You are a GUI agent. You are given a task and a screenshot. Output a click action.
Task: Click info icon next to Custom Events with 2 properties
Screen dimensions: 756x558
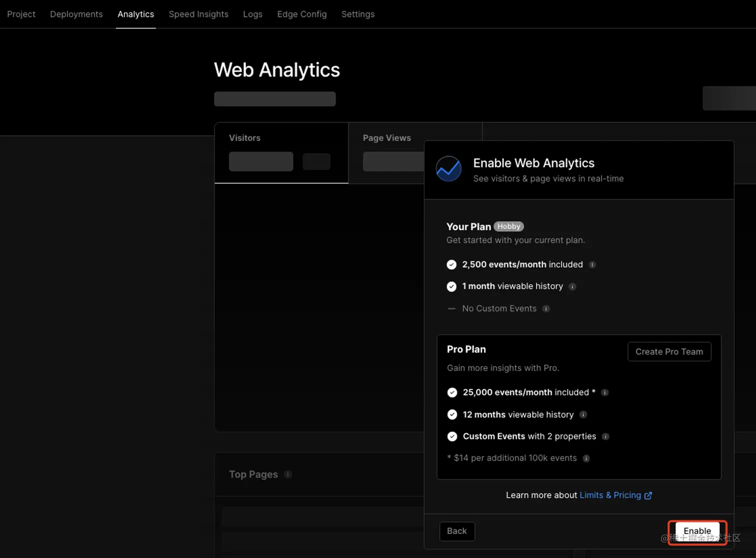[605, 437]
